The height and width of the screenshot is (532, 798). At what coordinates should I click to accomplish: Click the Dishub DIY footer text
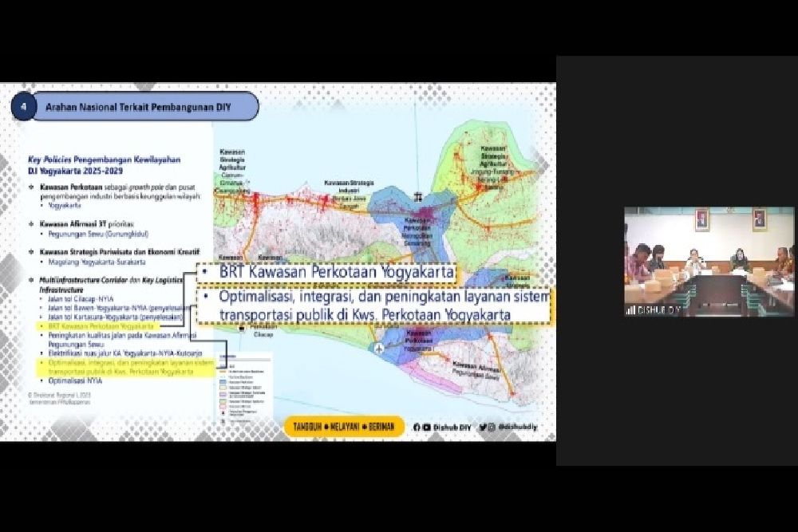tap(452, 428)
